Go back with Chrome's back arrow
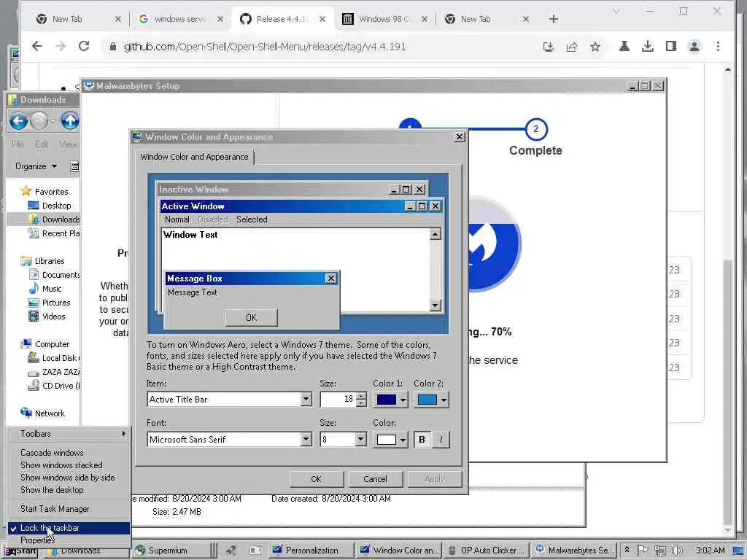 (x=37, y=46)
